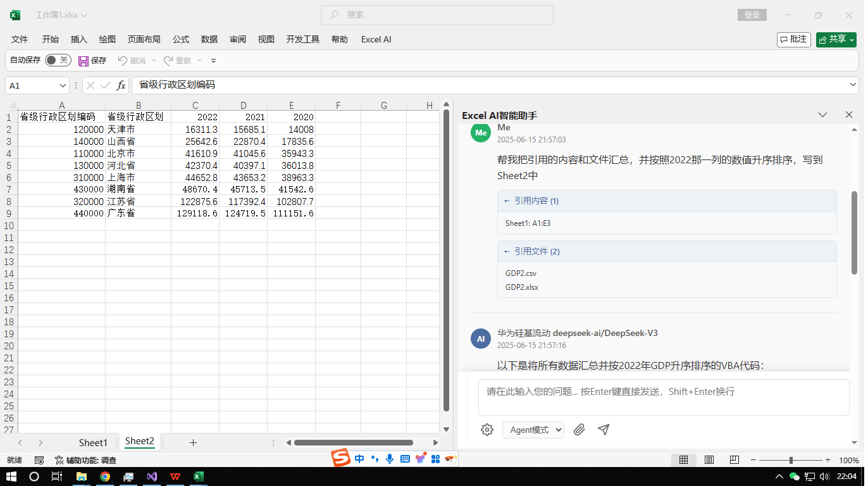Open the AI settings gear icon
Viewport: 868px width, 486px height.
(487, 430)
